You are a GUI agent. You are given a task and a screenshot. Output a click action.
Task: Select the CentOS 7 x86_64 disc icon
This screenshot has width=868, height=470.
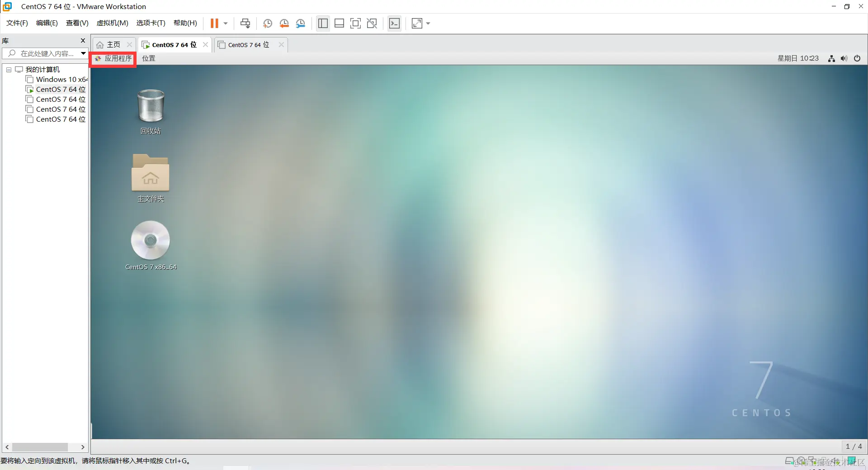click(151, 246)
